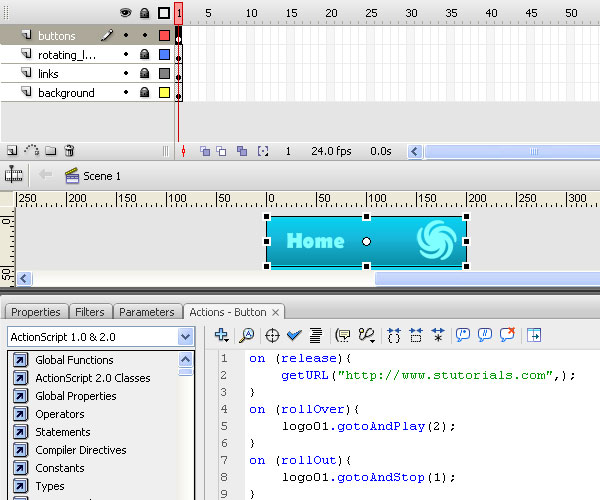This screenshot has width=600, height=500.
Task: Click gray outline swatch of links layer
Action: pyautogui.click(x=165, y=73)
